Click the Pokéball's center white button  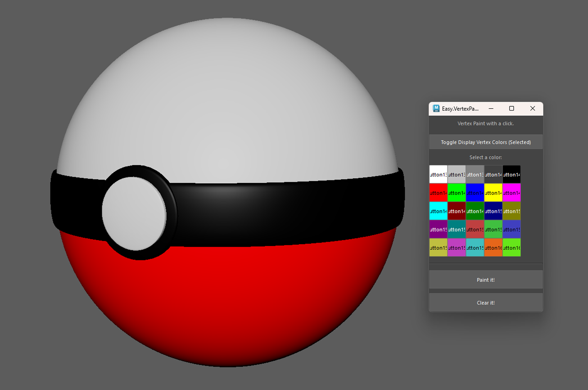[134, 213]
